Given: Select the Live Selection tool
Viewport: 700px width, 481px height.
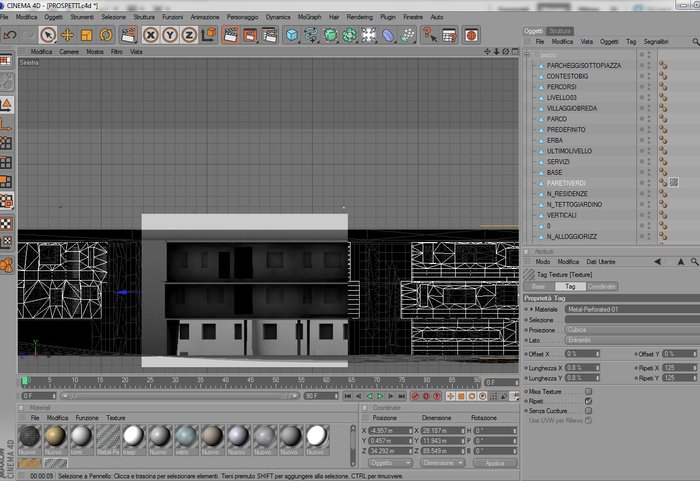Looking at the screenshot, I should pos(48,35).
